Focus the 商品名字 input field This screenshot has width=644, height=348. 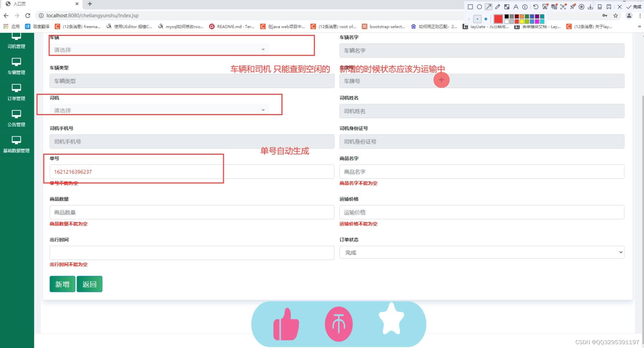(x=482, y=171)
